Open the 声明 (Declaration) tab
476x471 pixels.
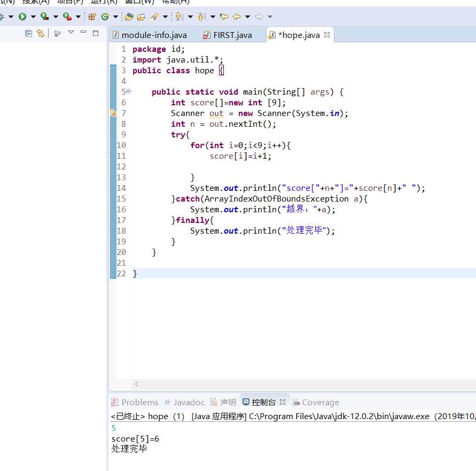[223, 403]
